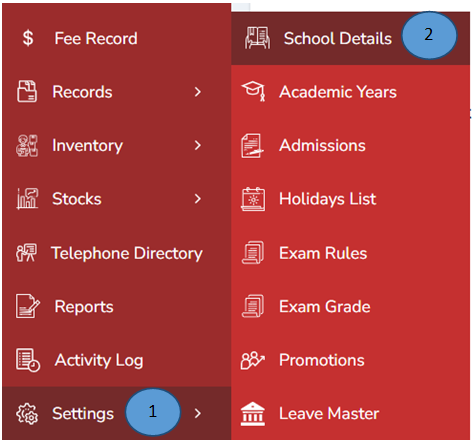Click the scroll icon beside Exam Grade
The image size is (473, 443).
(253, 306)
